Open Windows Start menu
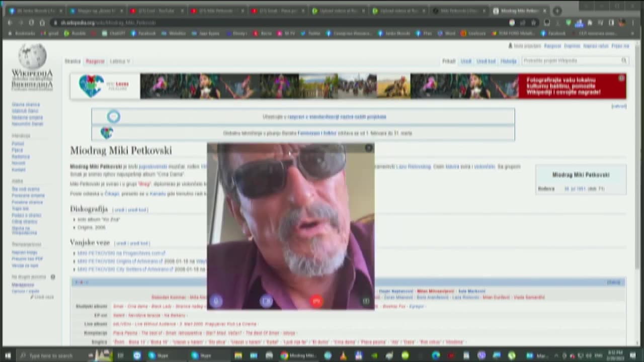This screenshot has width=644, height=362. point(8,355)
